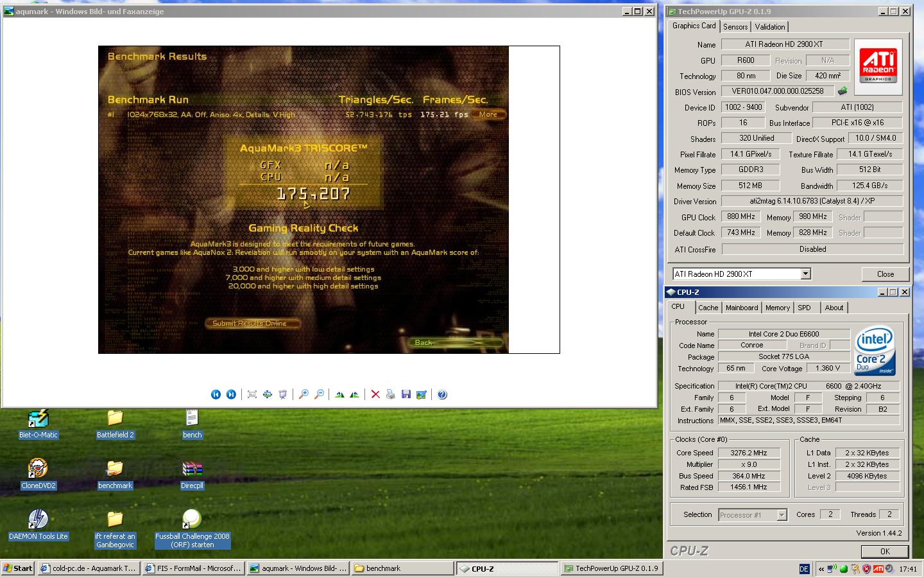Image resolution: width=924 pixels, height=578 pixels.
Task: Rotate image counterclockwise
Action: 354,394
